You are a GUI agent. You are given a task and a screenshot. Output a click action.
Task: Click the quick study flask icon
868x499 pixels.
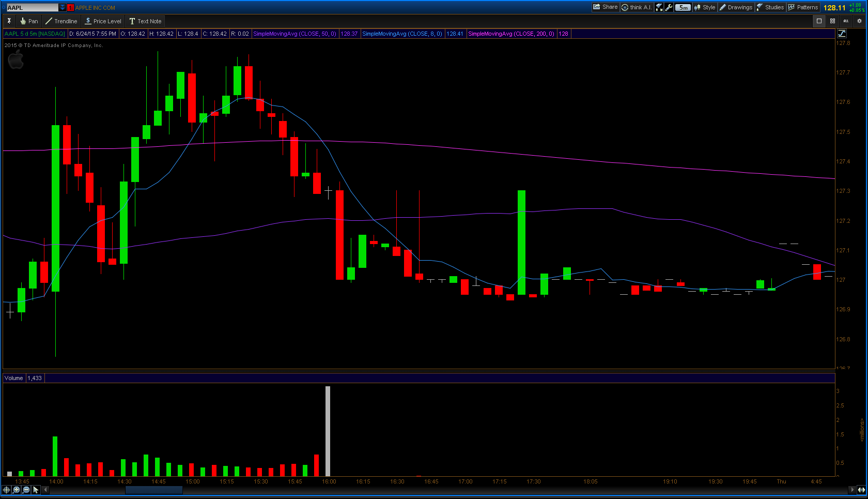point(659,7)
